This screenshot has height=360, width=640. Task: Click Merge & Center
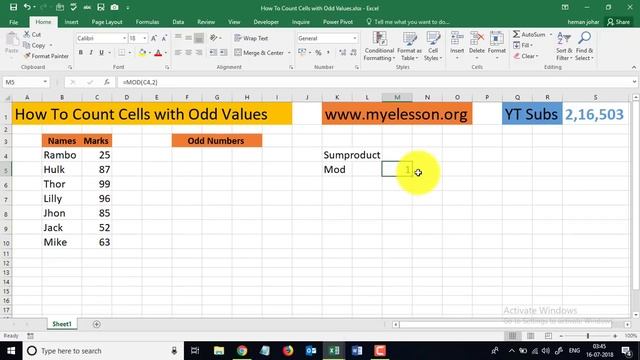coord(259,53)
